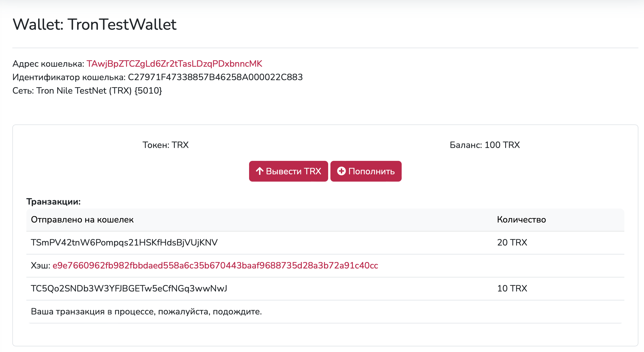Click the 10 TRX amount cell
This screenshot has width=644, height=352.
512,288
